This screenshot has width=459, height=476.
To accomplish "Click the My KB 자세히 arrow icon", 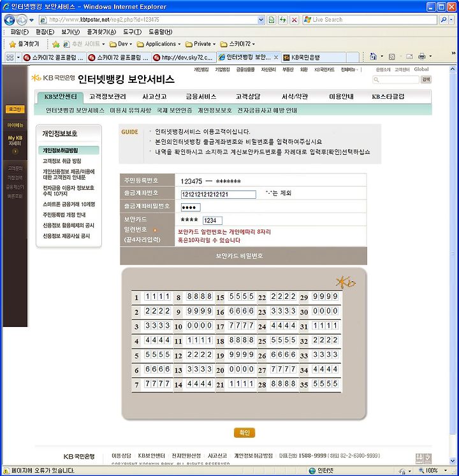I will [15, 151].
